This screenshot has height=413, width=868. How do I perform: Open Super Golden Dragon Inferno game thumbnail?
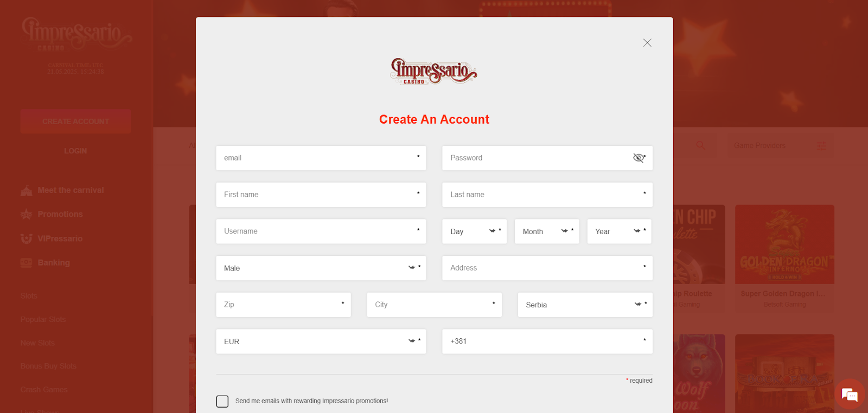pos(784,244)
